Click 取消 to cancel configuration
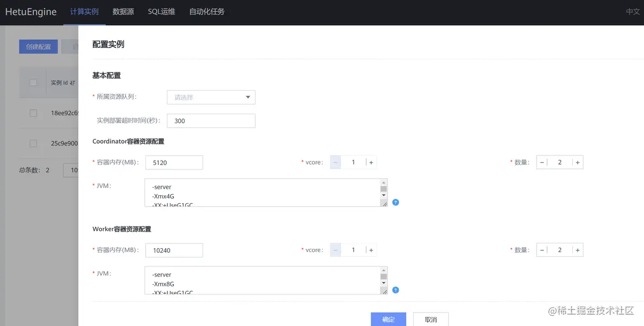The width and height of the screenshot is (644, 326). (430, 320)
